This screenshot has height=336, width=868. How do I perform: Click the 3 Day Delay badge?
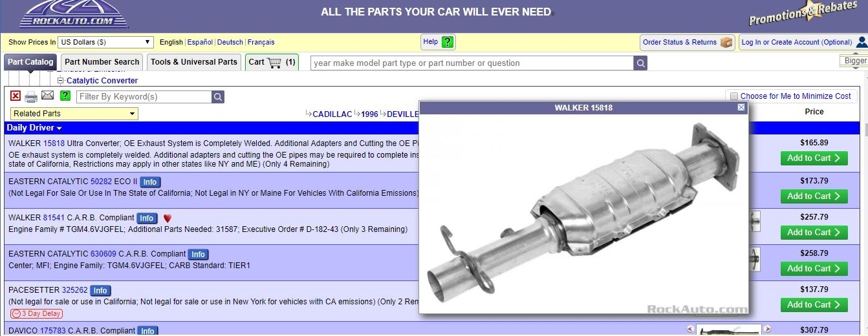click(36, 314)
